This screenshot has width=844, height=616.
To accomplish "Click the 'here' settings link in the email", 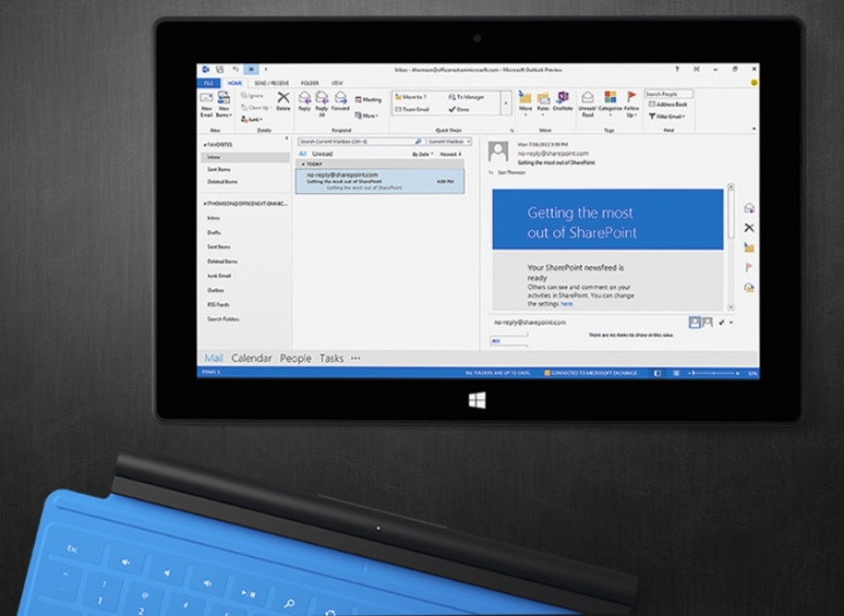I will (x=567, y=304).
